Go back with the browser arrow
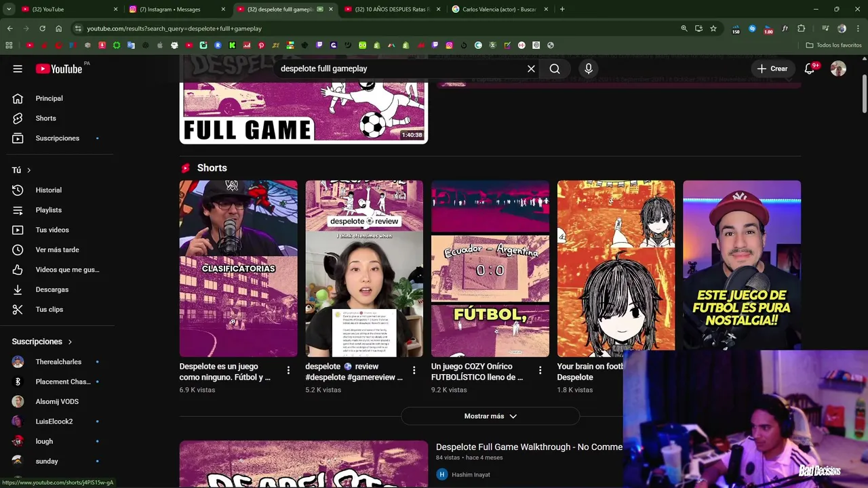 point(9,28)
